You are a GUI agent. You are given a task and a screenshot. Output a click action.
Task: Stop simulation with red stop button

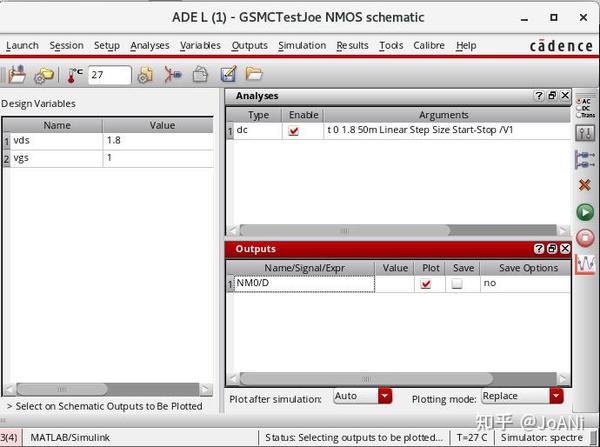(x=585, y=238)
